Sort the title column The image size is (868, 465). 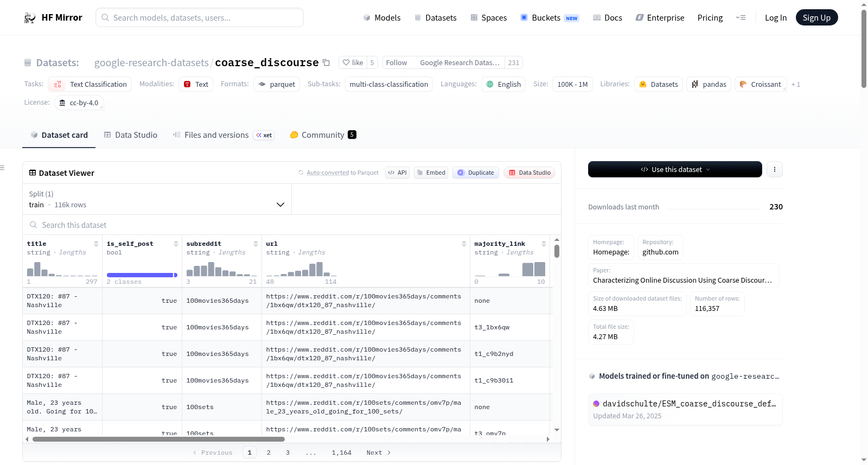pyautogui.click(x=96, y=244)
